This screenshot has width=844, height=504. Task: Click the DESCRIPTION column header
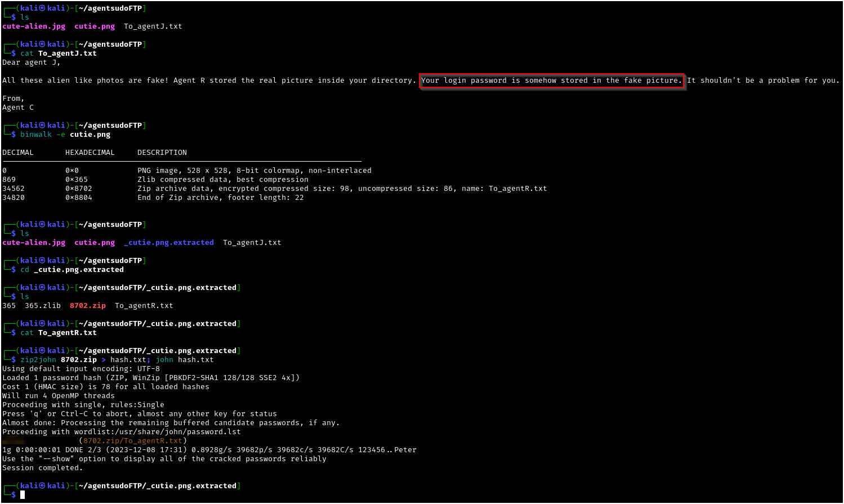(x=162, y=153)
